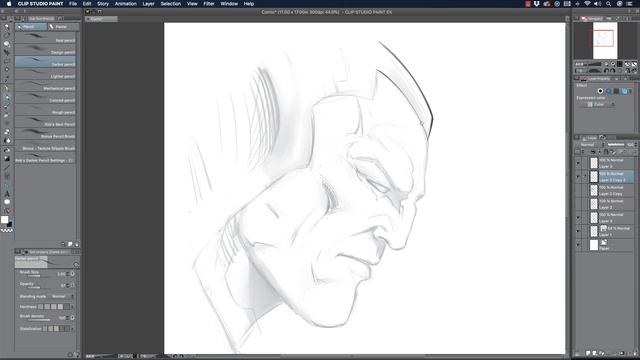The height and width of the screenshot is (360, 640).
Task: Click the main white color swatch
Action: [4, 220]
